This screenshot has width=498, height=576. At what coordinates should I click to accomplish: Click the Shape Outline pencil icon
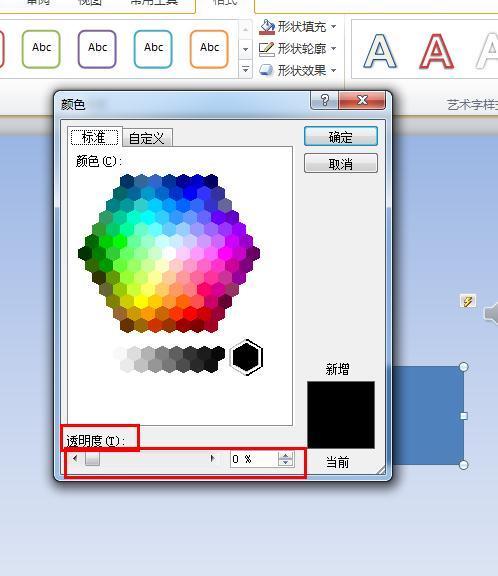[x=267, y=48]
